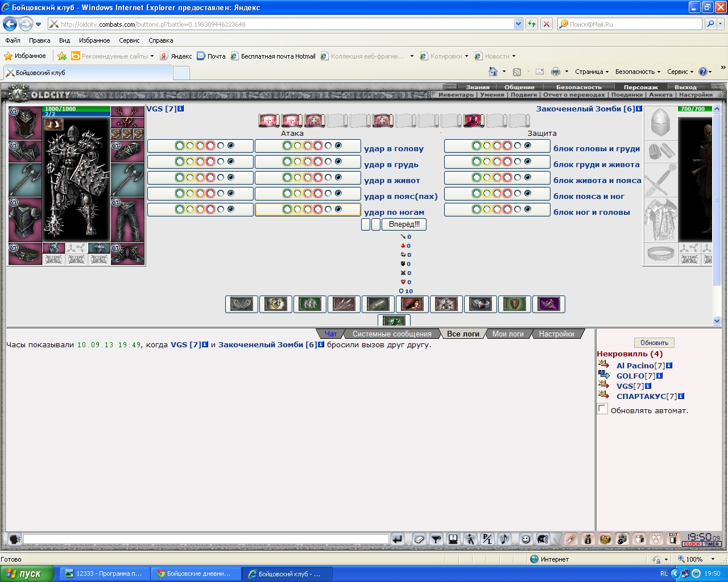
Task: Open Рекомендуемые сайты dropdown
Action: (113, 56)
